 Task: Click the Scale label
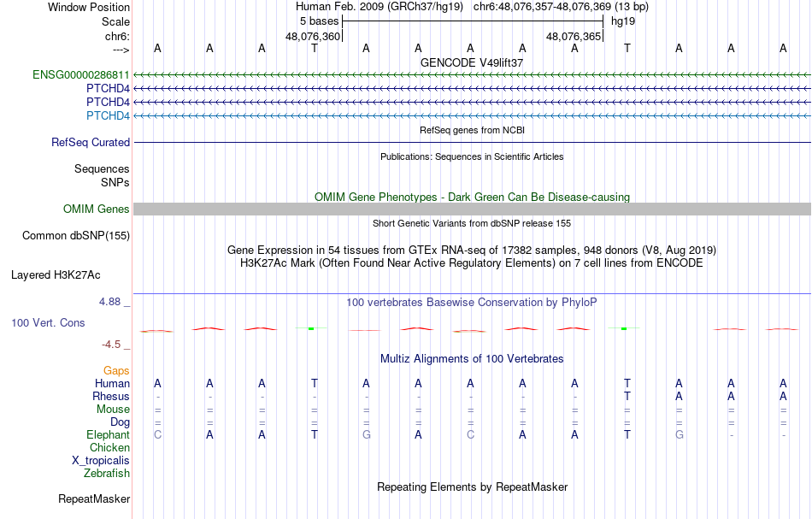coord(116,21)
